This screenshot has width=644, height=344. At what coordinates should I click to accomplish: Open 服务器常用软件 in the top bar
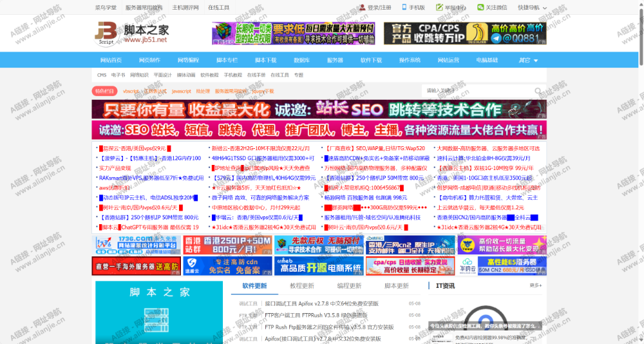tap(144, 7)
